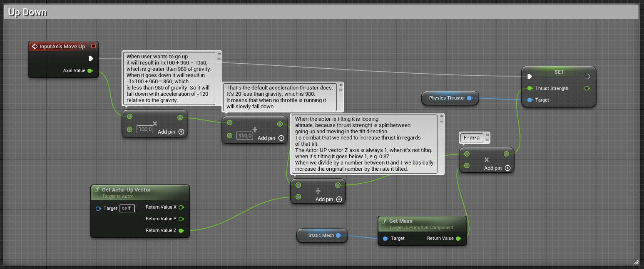Viewport: 644px width, 269px height.
Task: Click the InputAxis Move Up event icon
Action: coord(35,47)
